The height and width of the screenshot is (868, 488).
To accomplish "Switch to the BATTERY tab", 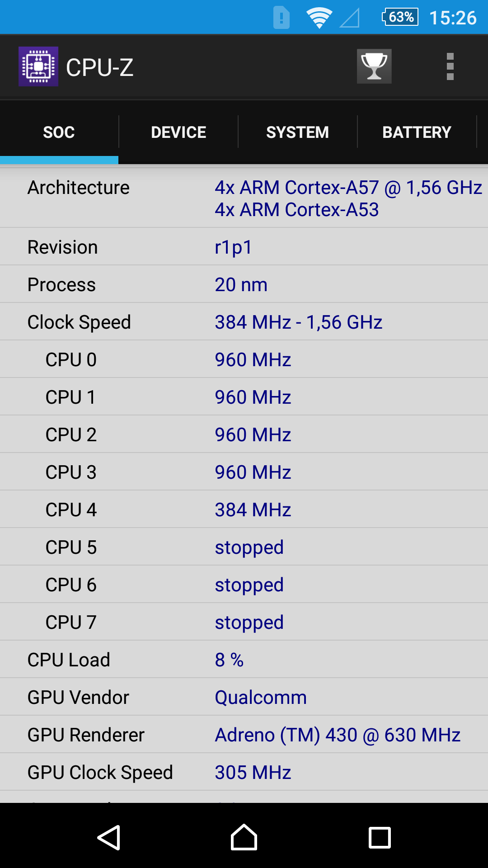I will [x=417, y=132].
